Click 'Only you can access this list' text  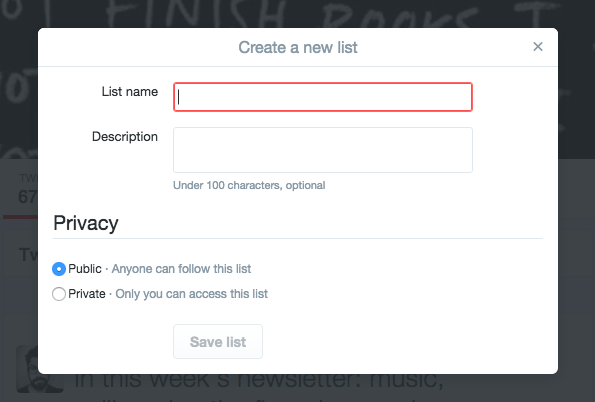192,294
